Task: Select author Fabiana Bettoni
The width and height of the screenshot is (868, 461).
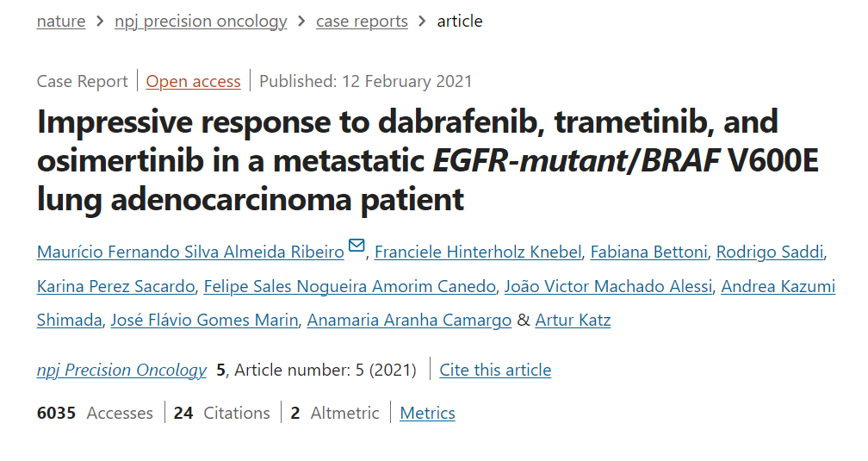Action: pyautogui.click(x=648, y=252)
